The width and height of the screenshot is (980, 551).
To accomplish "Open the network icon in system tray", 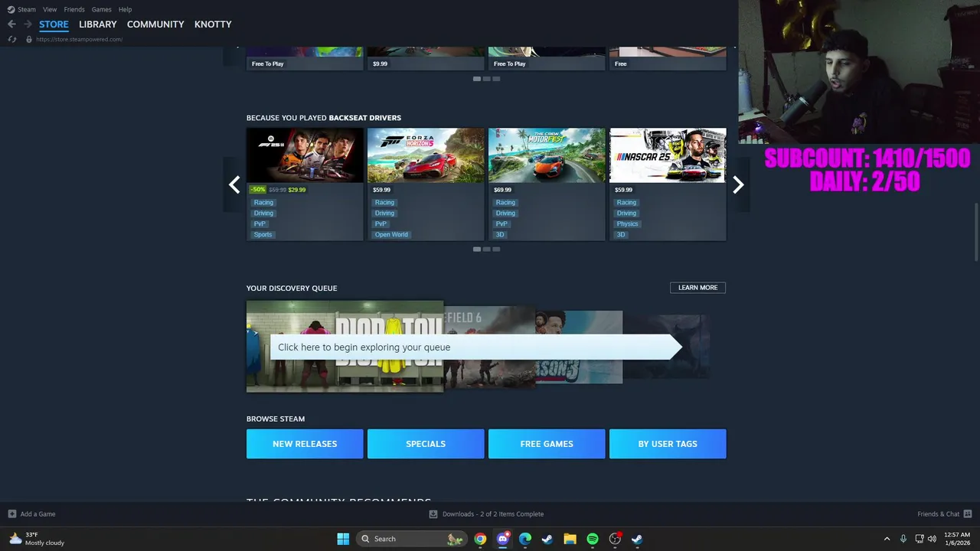I will point(920,539).
